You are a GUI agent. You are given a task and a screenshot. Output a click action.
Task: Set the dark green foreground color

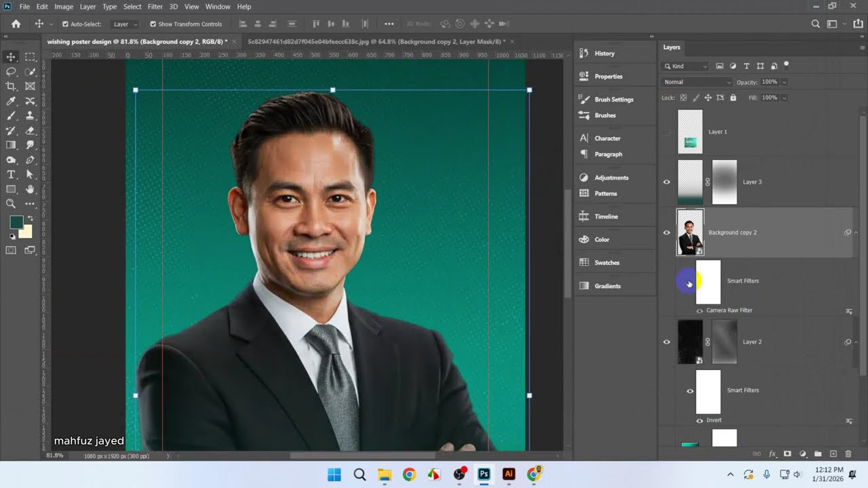(x=15, y=222)
